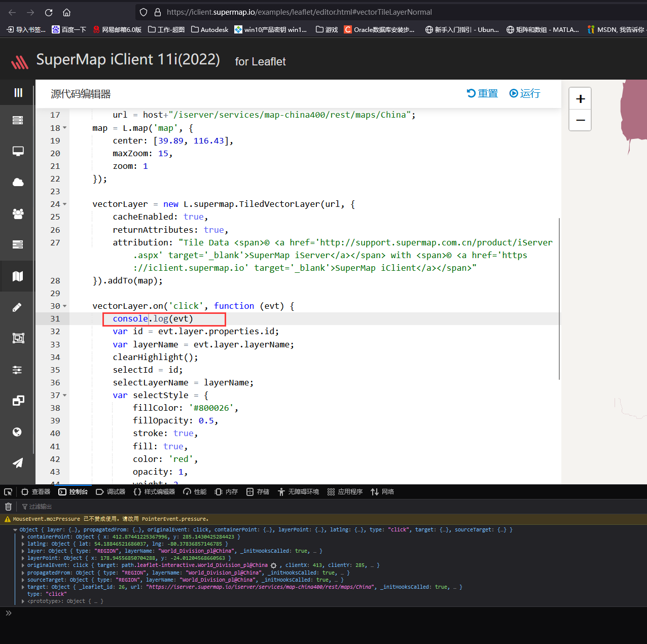Image resolution: width=647 pixels, height=644 pixels.
Task: Click code line console.log(evt)
Action: point(153,318)
